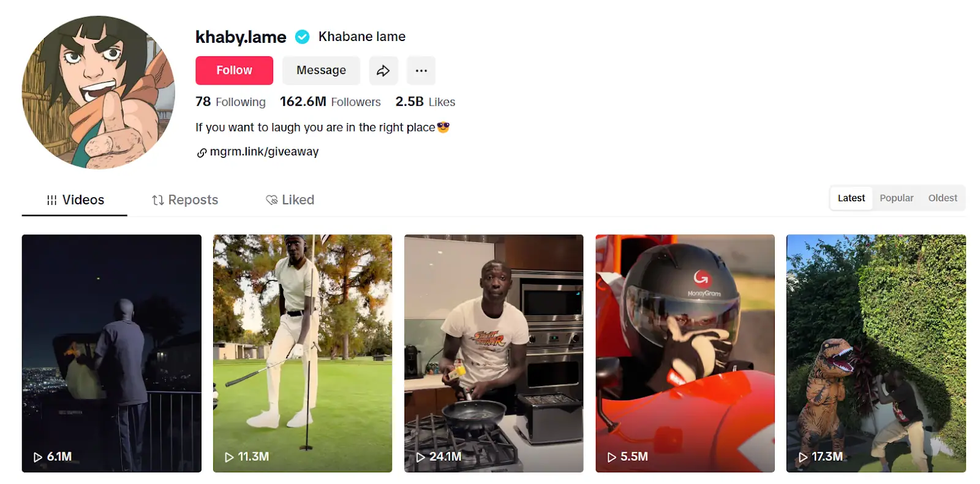The height and width of the screenshot is (484, 980).
Task: Click the link chain icon in bio
Action: (202, 153)
